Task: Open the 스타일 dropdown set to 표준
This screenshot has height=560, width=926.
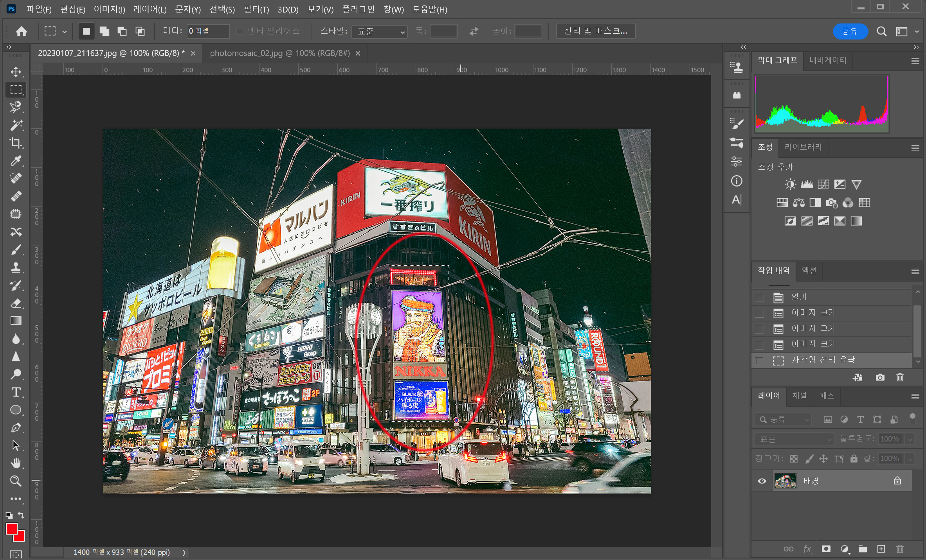Action: point(379,31)
